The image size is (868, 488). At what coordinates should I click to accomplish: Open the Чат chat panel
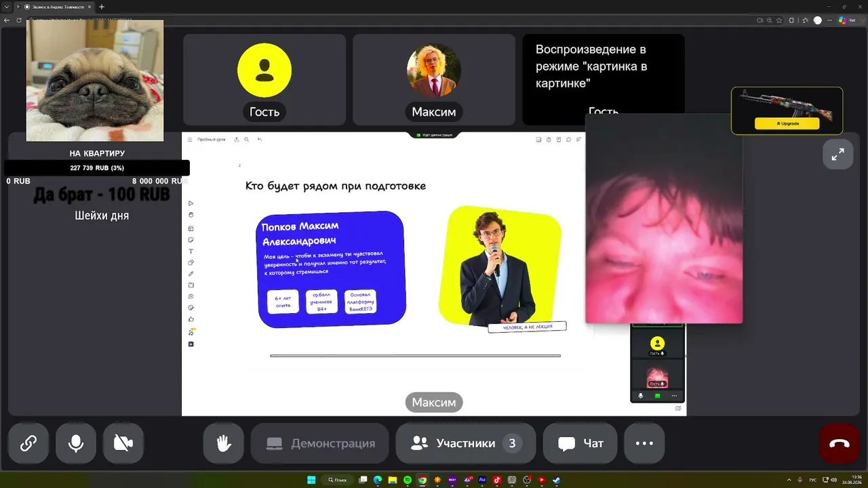coord(580,443)
